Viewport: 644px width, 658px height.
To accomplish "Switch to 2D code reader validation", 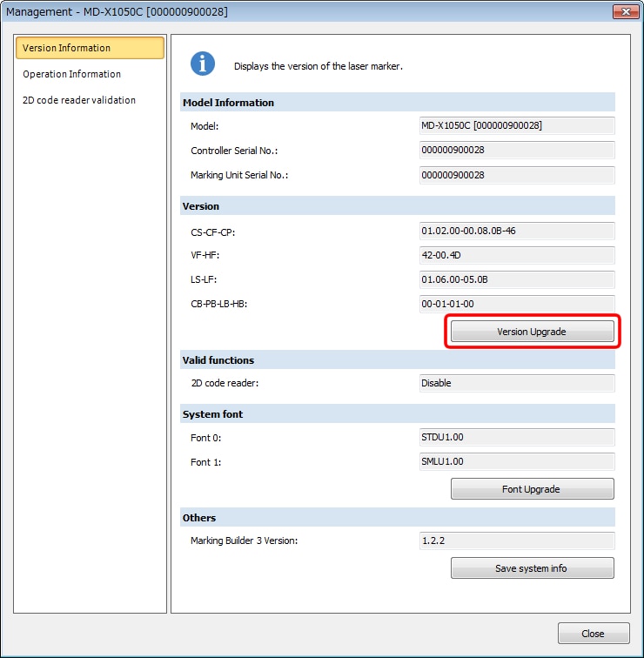I will point(79,100).
